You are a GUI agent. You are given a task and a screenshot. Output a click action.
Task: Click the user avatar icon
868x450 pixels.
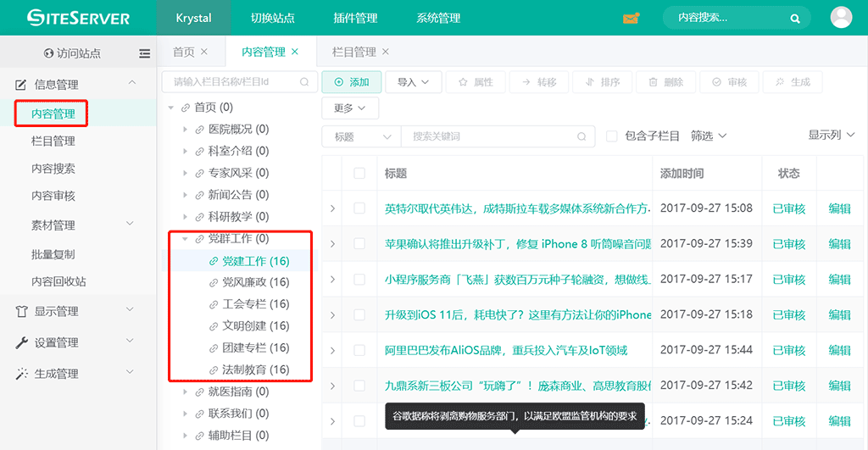(841, 18)
